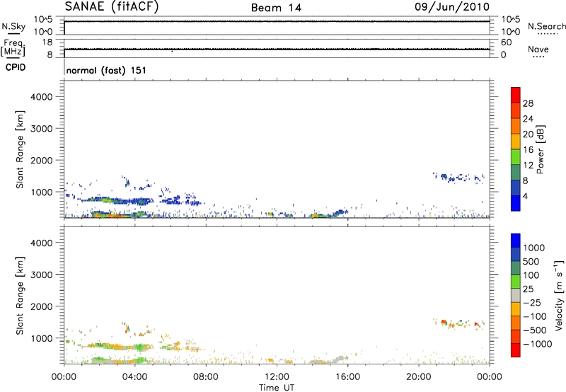The height and width of the screenshot is (392, 566).
Task: Click the Power [dB] colorbar title
Action: [x=540, y=149]
